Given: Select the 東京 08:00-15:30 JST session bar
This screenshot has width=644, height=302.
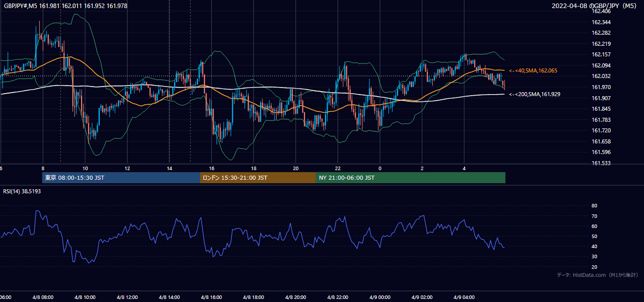Looking at the screenshot, I should coord(121,178).
